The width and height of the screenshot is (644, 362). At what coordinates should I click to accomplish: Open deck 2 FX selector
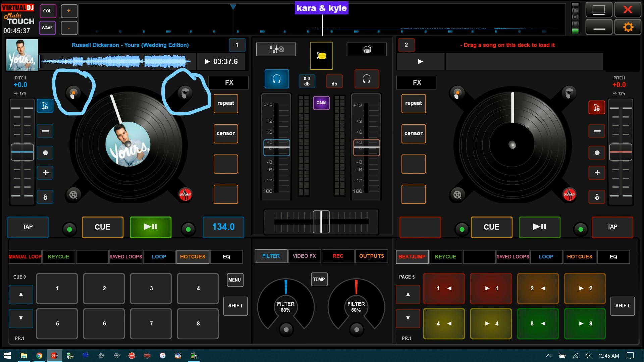[416, 82]
